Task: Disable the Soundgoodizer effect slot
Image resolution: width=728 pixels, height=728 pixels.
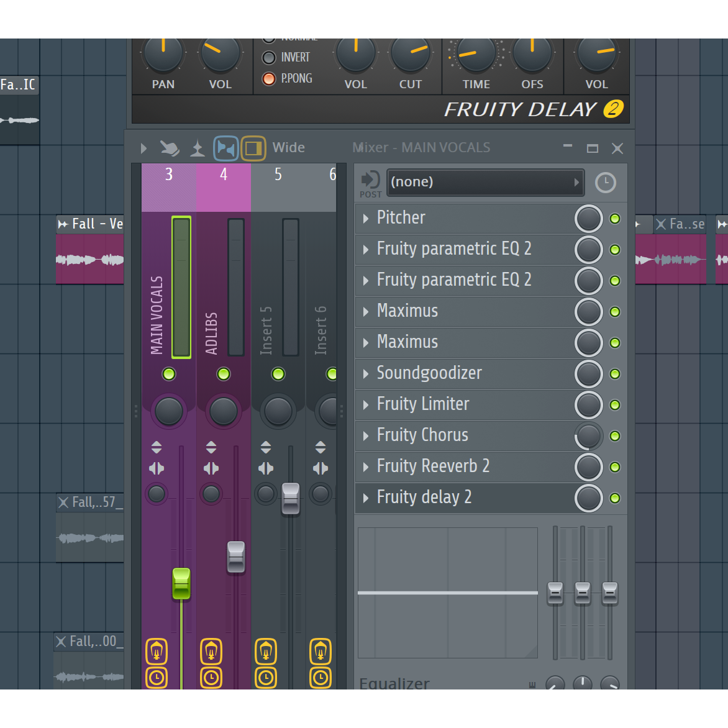Action: [x=615, y=374]
